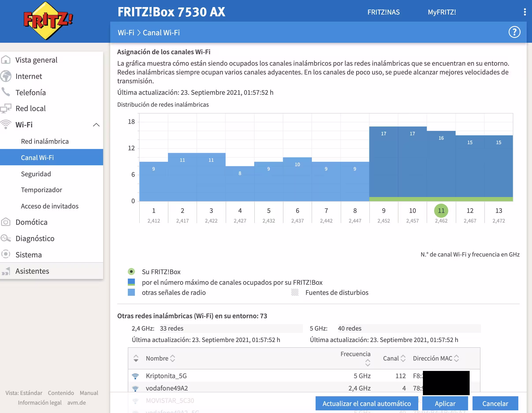The image size is (532, 413).
Task: Open the Manual footer link
Action: (x=89, y=393)
